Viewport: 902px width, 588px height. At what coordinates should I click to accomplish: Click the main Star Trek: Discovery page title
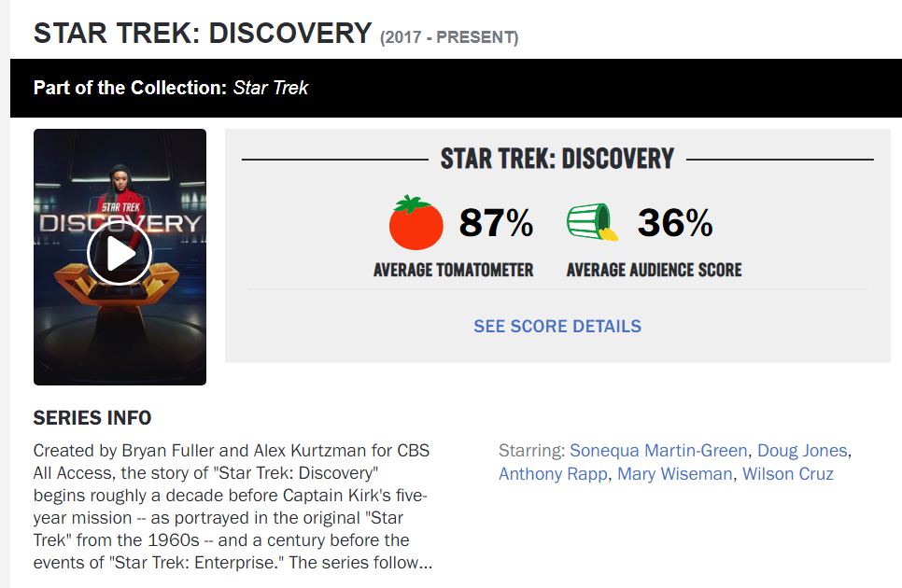(203, 33)
